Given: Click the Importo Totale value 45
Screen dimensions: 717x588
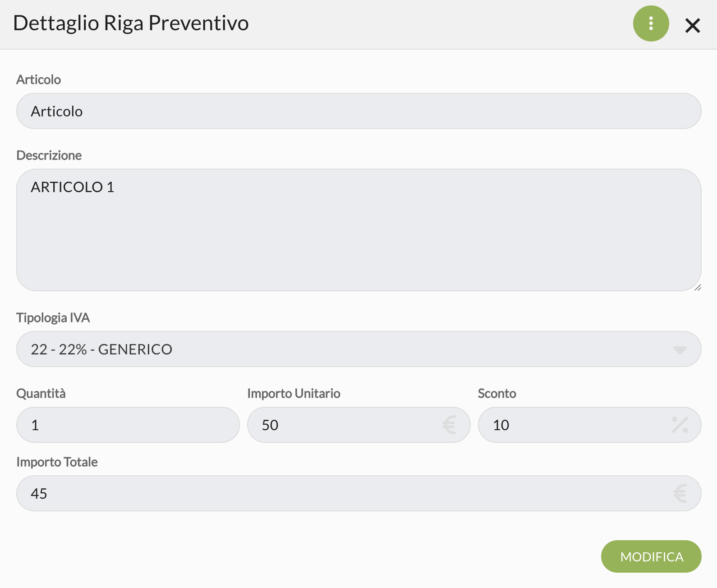Looking at the screenshot, I should click(39, 493).
